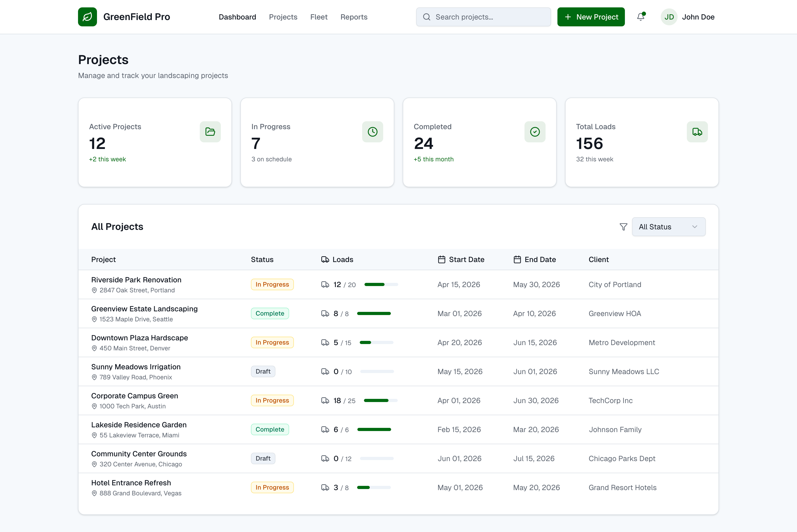Open the Projects nav item
Screen dimensions: 797x532
click(x=283, y=17)
